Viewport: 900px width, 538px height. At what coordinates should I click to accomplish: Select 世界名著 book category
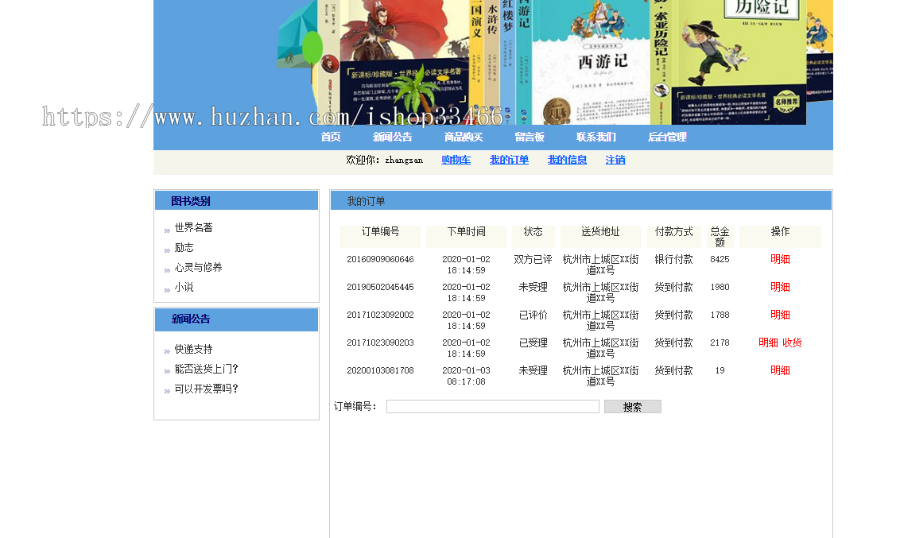point(193,228)
